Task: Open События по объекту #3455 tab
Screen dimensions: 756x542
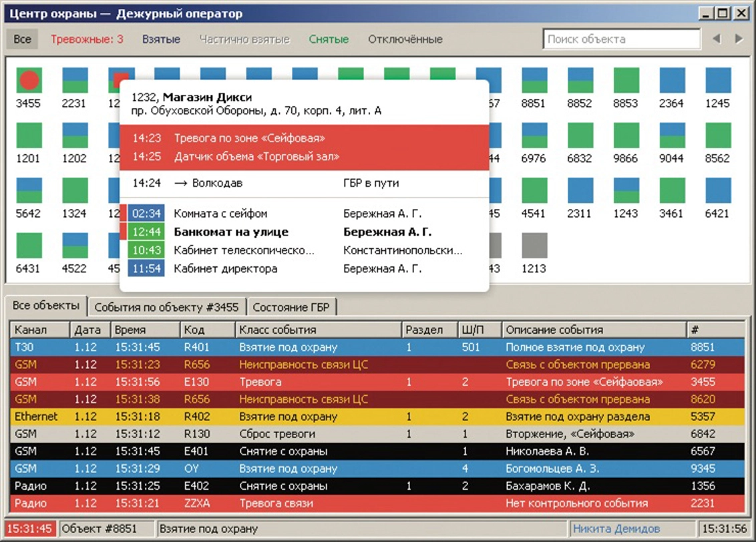Action: (x=166, y=307)
